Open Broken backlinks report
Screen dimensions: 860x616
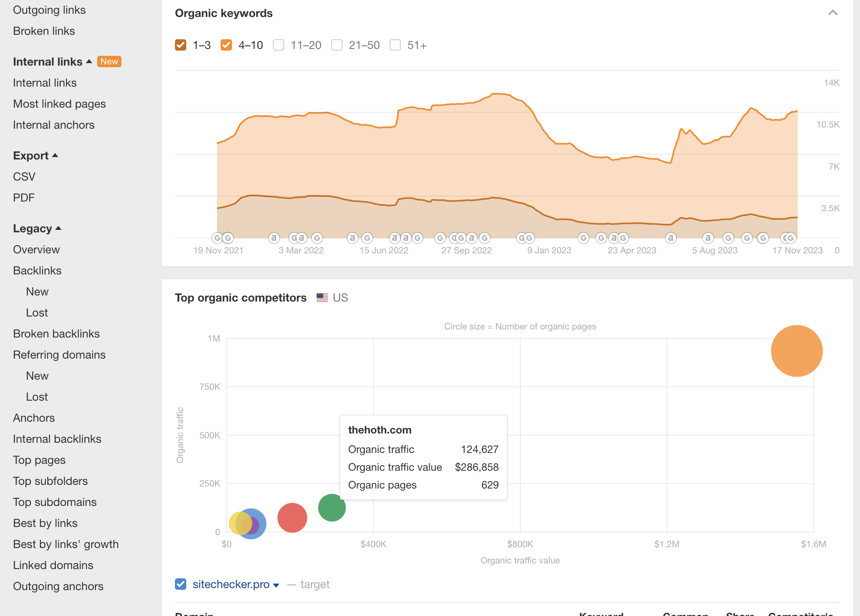coord(56,333)
